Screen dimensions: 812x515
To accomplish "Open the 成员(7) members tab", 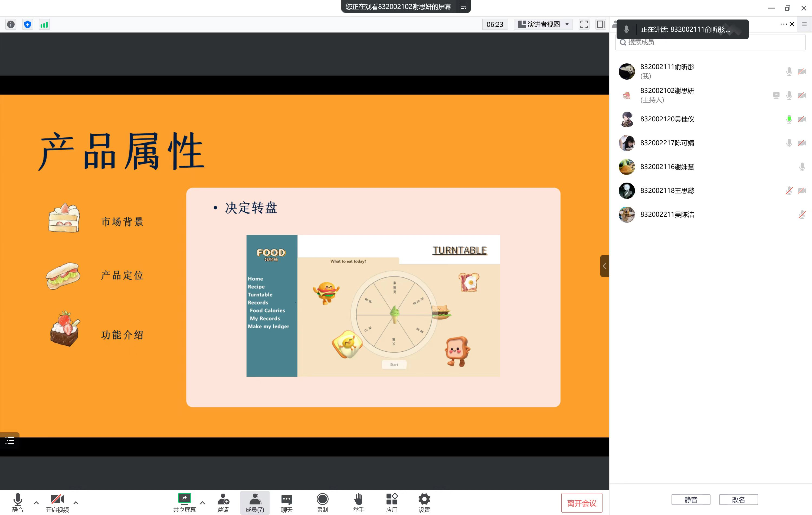I will click(255, 503).
